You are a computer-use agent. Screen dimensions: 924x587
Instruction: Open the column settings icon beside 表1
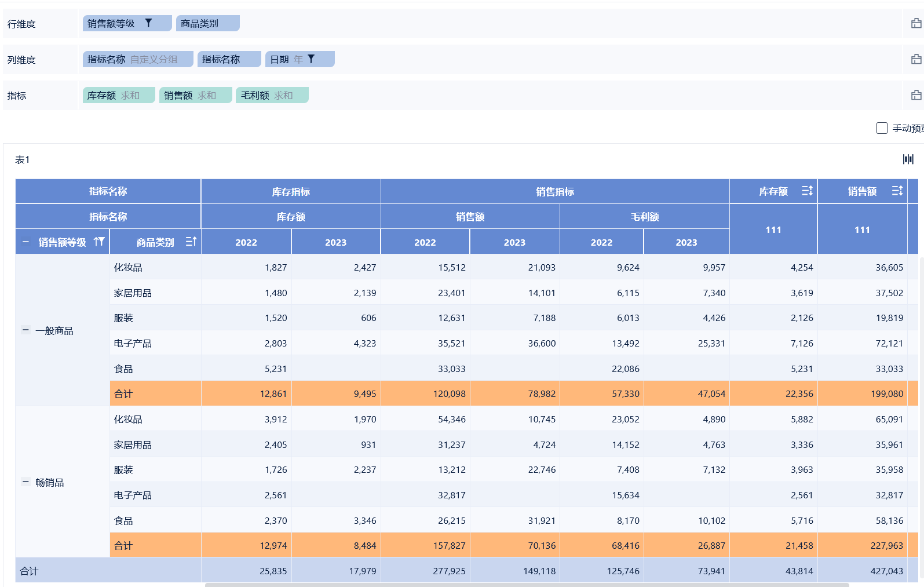click(x=908, y=159)
